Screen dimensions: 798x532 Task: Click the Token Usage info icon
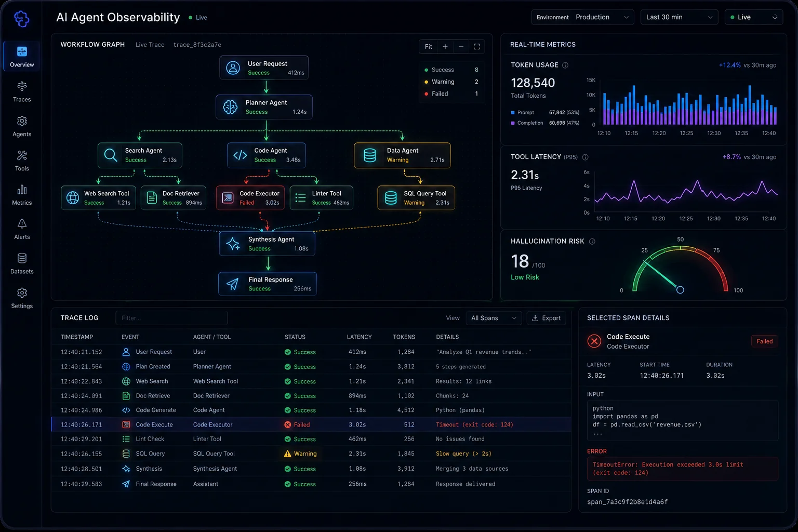pos(565,65)
